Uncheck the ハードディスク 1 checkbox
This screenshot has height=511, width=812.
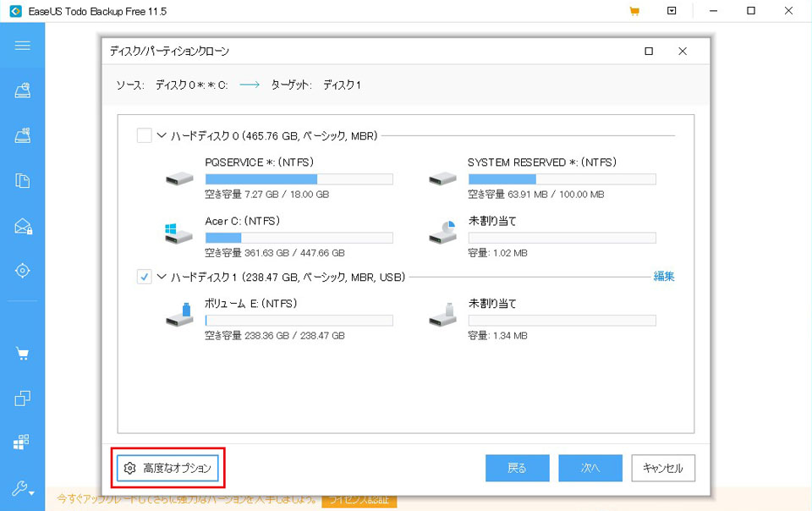pos(144,277)
